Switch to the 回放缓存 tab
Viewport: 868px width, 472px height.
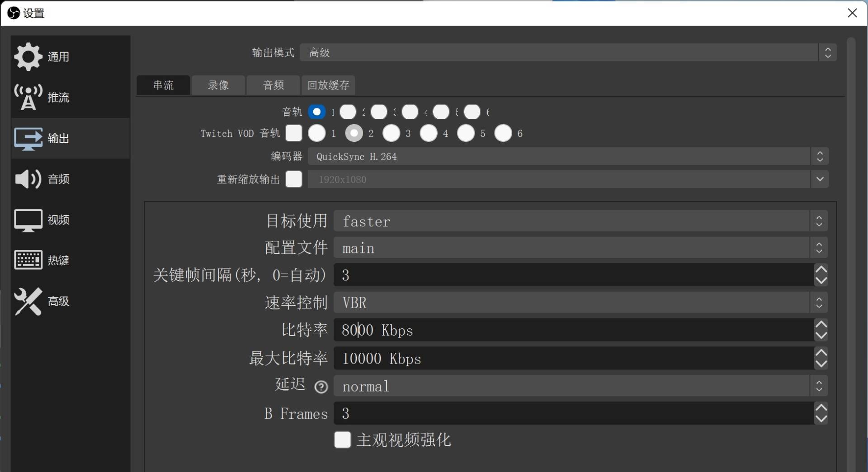[x=328, y=85]
